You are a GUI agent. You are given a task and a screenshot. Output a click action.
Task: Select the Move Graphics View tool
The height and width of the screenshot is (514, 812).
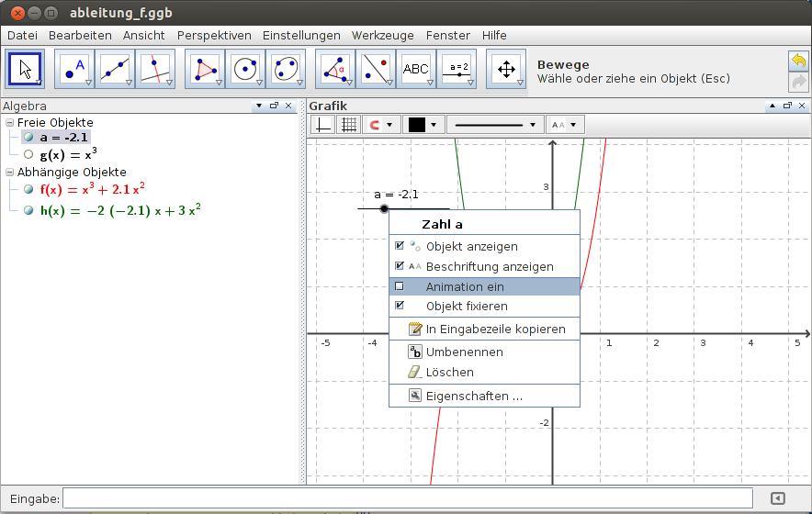pos(505,69)
